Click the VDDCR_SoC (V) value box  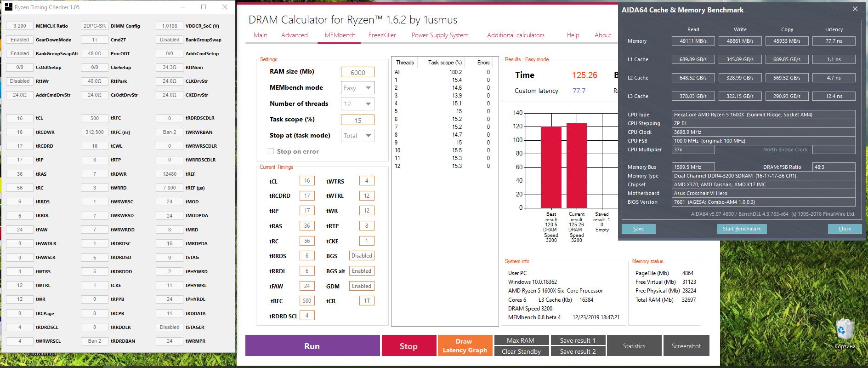tap(170, 26)
